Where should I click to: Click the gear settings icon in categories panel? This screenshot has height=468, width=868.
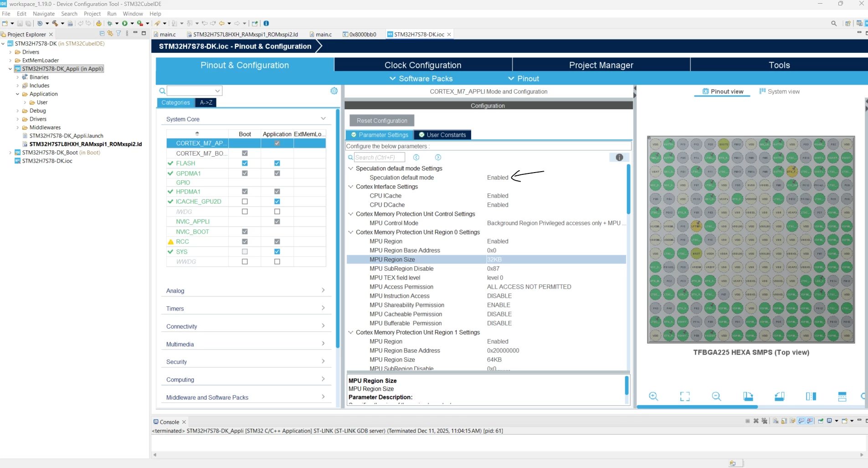[334, 91]
